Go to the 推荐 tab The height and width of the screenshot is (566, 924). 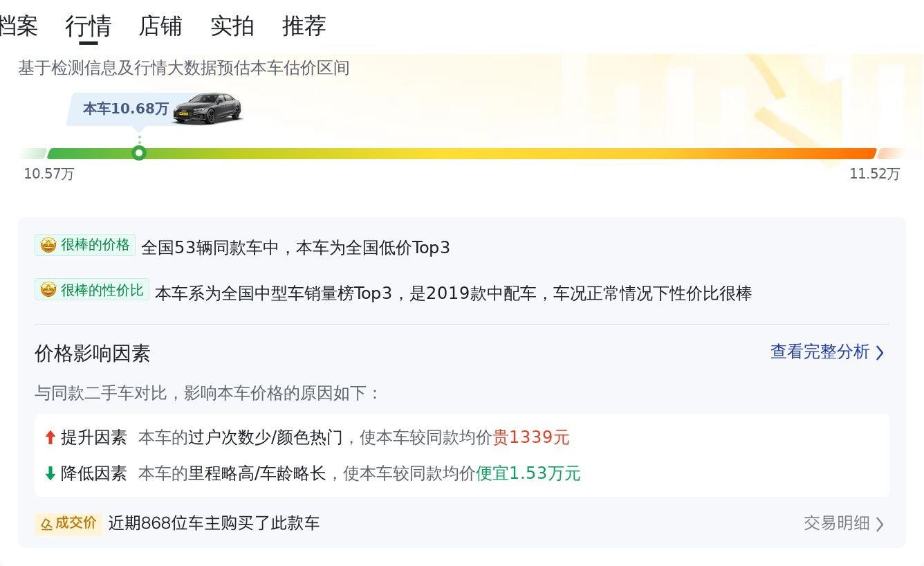pyautogui.click(x=304, y=26)
